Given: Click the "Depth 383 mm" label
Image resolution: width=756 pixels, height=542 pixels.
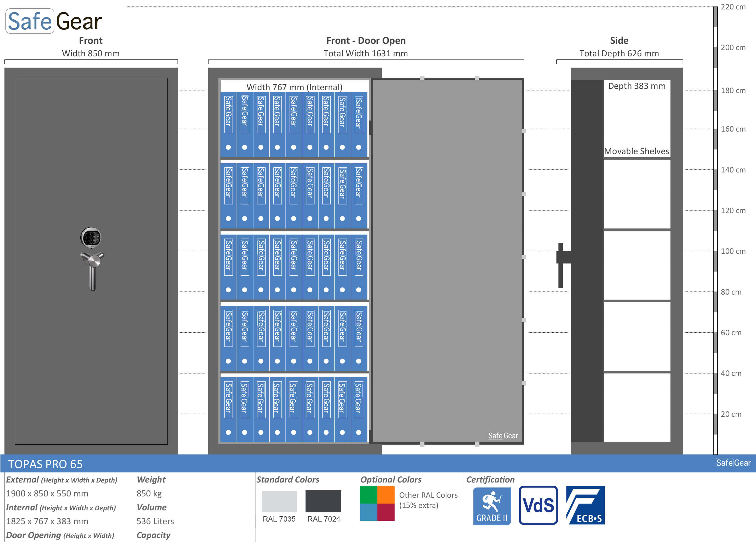Looking at the screenshot, I should [637, 86].
